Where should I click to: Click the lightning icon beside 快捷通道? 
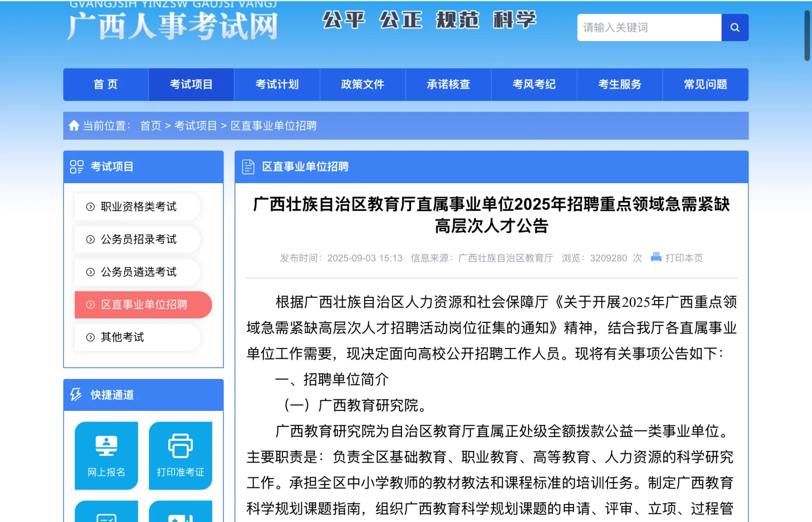(76, 395)
